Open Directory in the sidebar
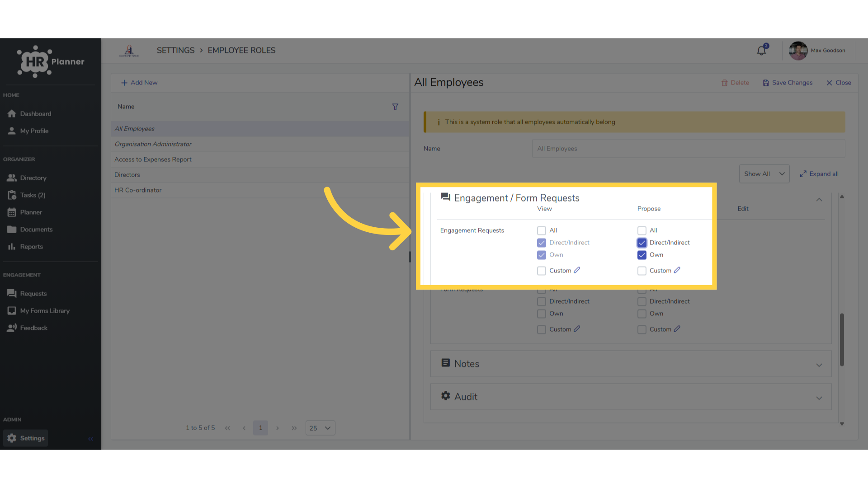The width and height of the screenshot is (868, 488). tap(27, 178)
